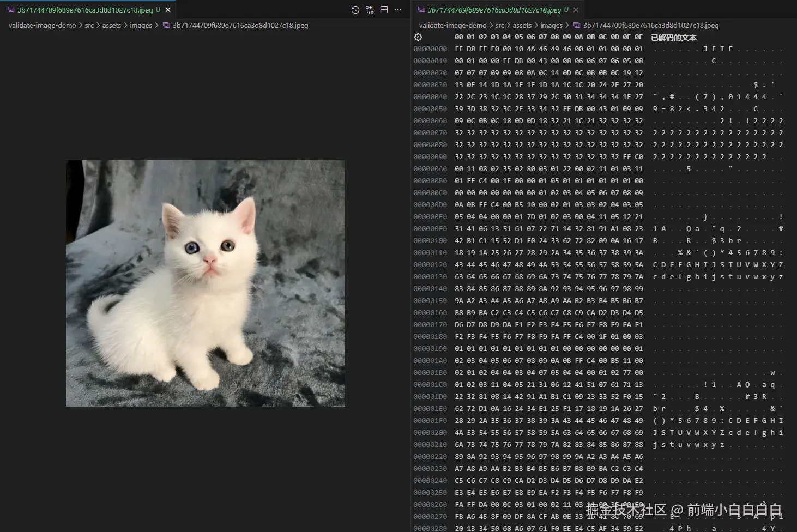797x532 pixels.
Task: Open src breadcrumb in left editor
Action: pos(89,25)
